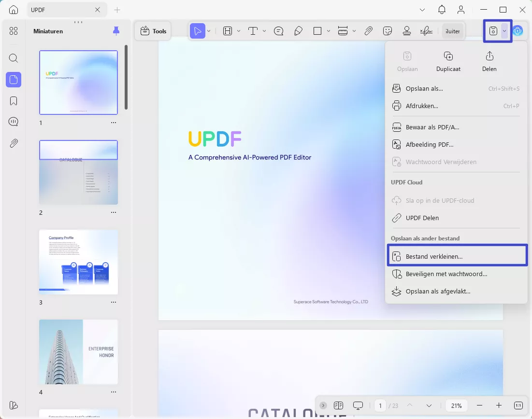Zoom out with the minus button
Screen dimensions: 532x419
(x=479, y=405)
